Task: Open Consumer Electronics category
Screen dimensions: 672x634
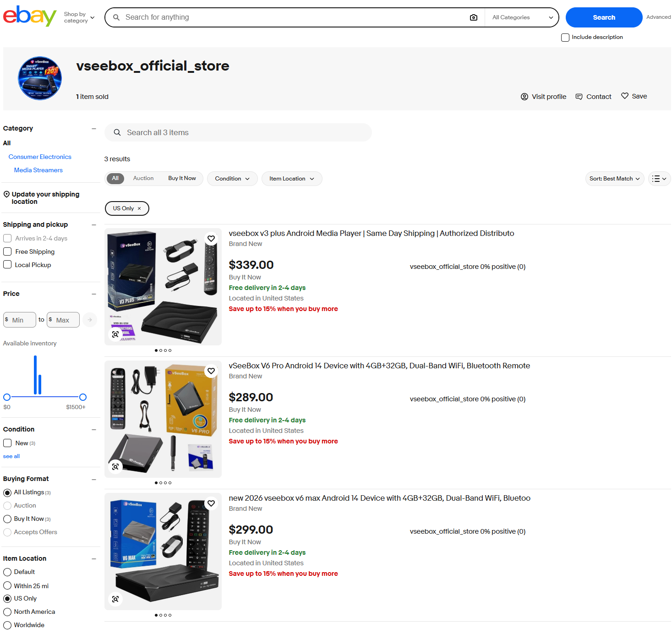Action: [x=40, y=157]
